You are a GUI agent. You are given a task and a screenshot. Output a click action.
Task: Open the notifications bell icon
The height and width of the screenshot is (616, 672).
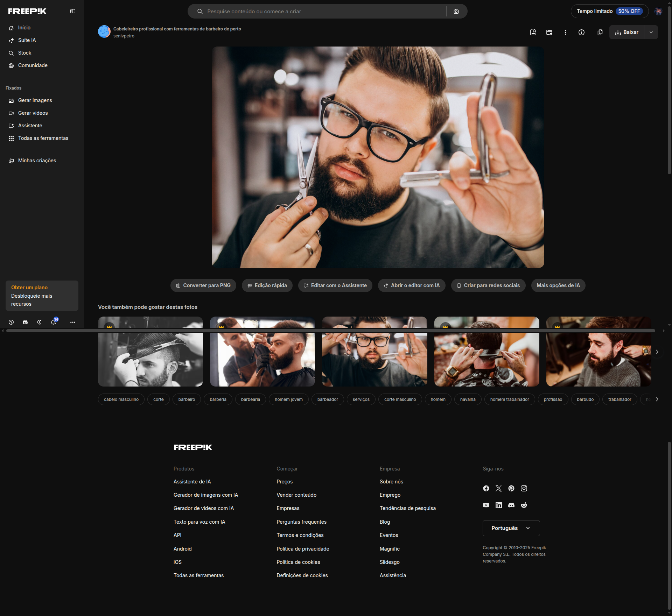click(53, 322)
